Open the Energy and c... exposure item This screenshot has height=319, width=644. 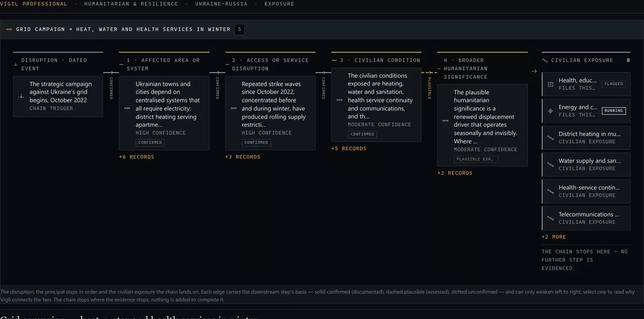click(586, 111)
